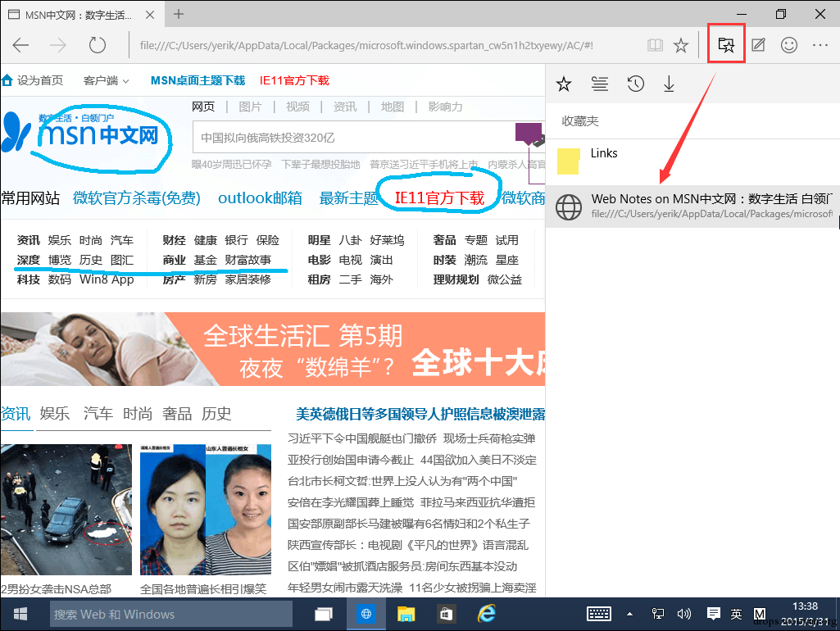Switch to Reading list tab in hub
Image resolution: width=840 pixels, height=631 pixels.
[x=599, y=84]
